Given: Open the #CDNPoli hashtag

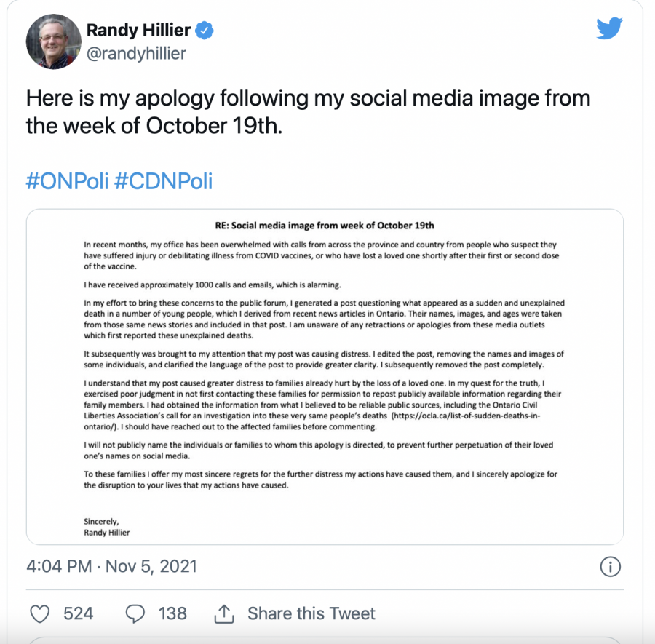Looking at the screenshot, I should 163,180.
